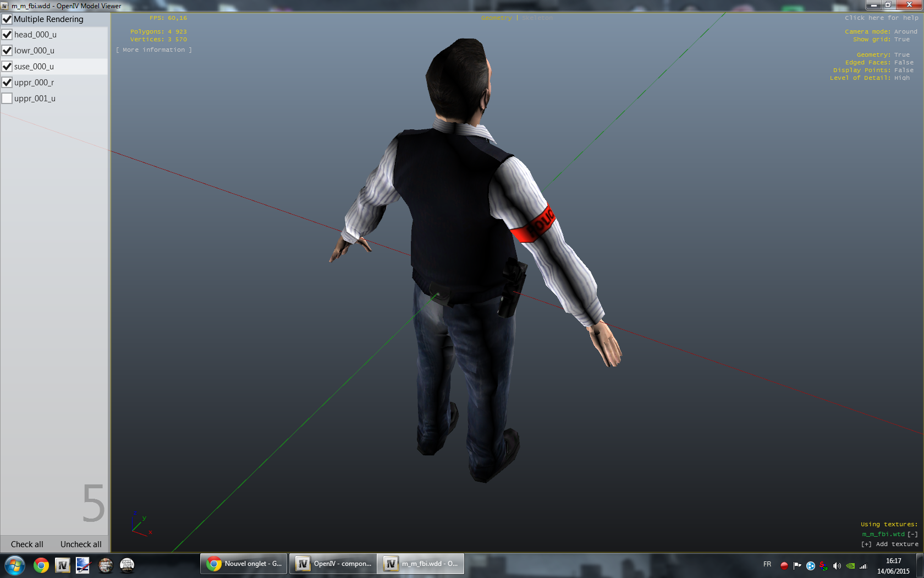The height and width of the screenshot is (578, 924).
Task: Expand the More information section
Action: tap(154, 50)
